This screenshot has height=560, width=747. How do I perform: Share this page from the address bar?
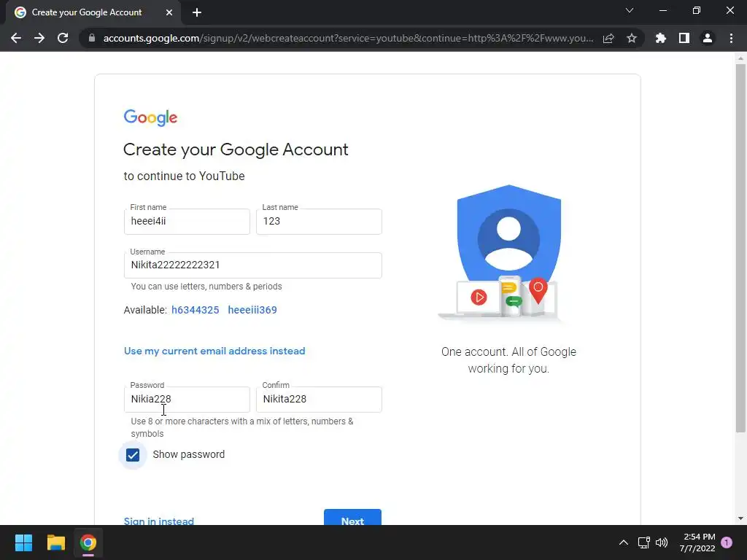click(x=608, y=38)
